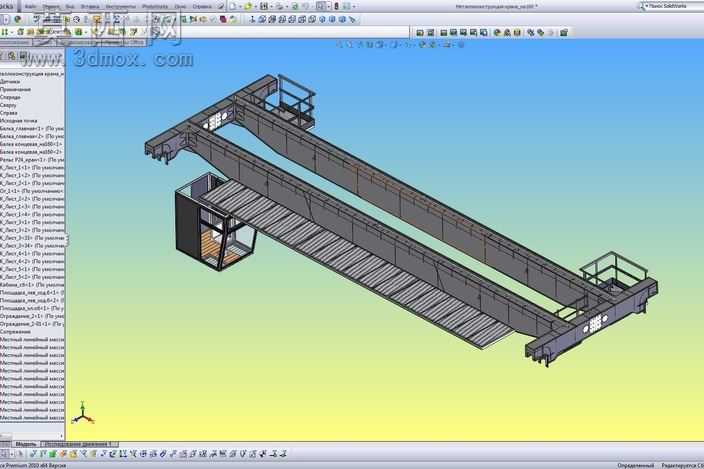Screen dimensions: 704x469
Task: Click the Undo icon
Action: tap(306, 6)
